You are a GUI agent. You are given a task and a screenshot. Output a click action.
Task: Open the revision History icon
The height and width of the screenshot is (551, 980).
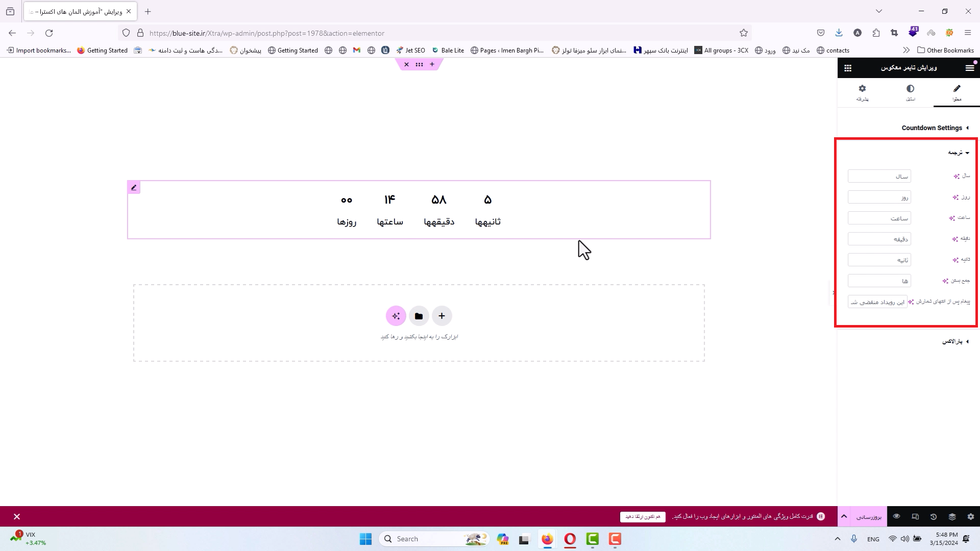[x=933, y=516]
